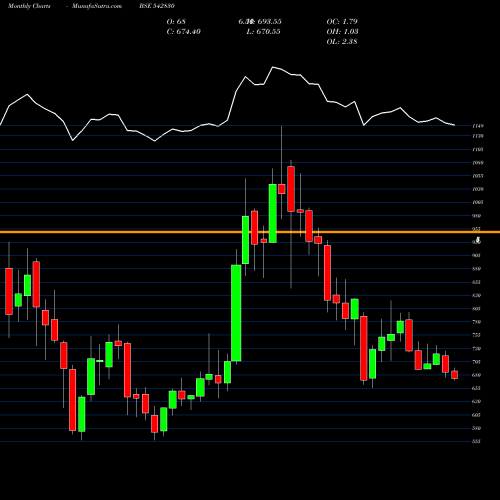
Task: Click the 555 price axis label
Action: 476,441
